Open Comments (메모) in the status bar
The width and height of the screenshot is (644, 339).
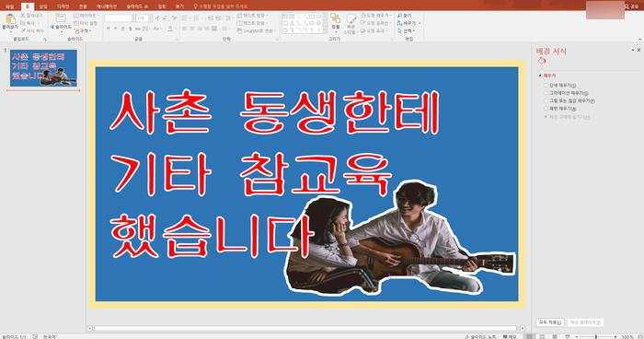[510, 336]
